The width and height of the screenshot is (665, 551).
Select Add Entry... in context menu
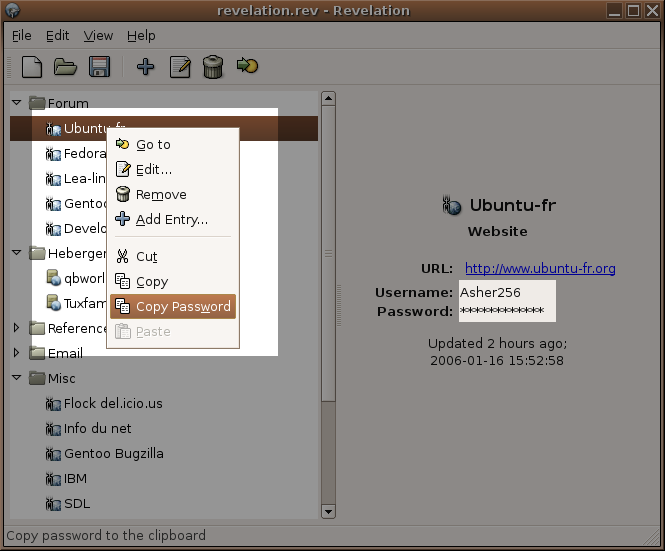(x=171, y=220)
